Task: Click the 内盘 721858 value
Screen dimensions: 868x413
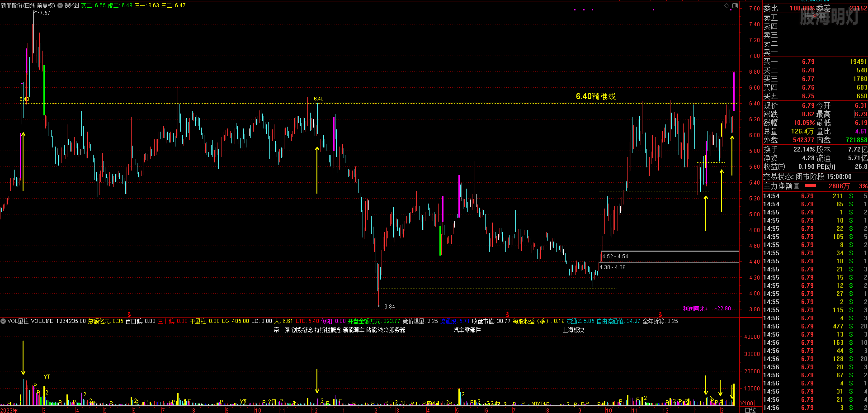Action: coord(856,140)
